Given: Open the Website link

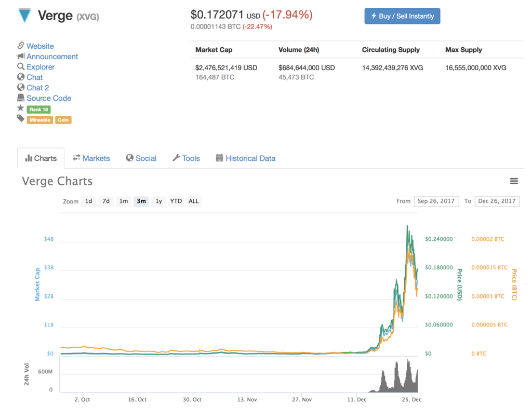Looking at the screenshot, I should point(40,46).
